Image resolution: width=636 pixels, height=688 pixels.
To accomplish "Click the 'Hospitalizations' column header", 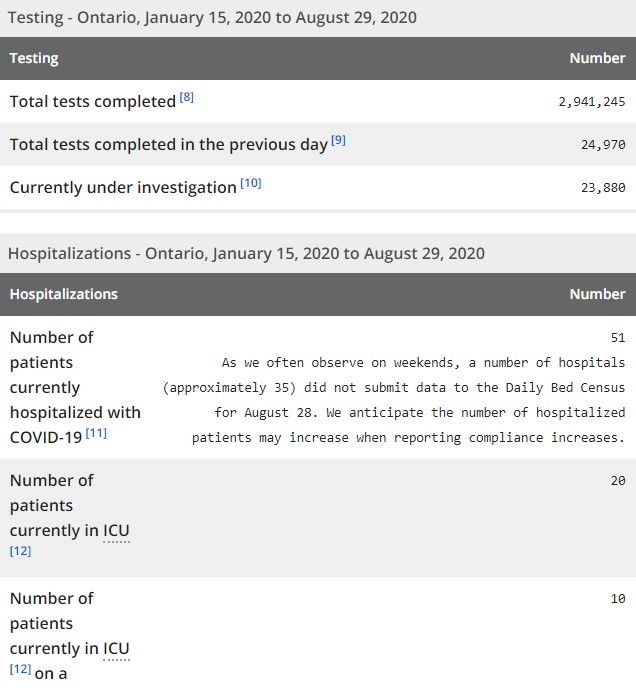I will pos(64,294).
